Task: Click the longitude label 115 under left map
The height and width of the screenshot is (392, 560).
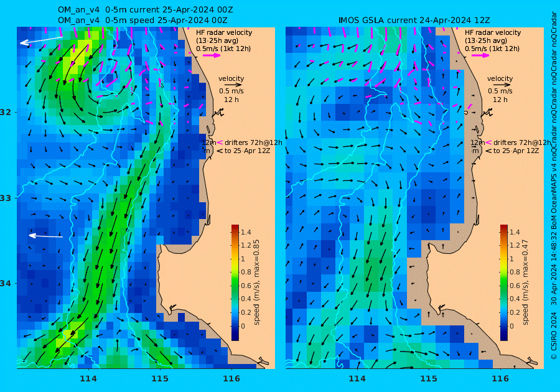Action: 160,379
